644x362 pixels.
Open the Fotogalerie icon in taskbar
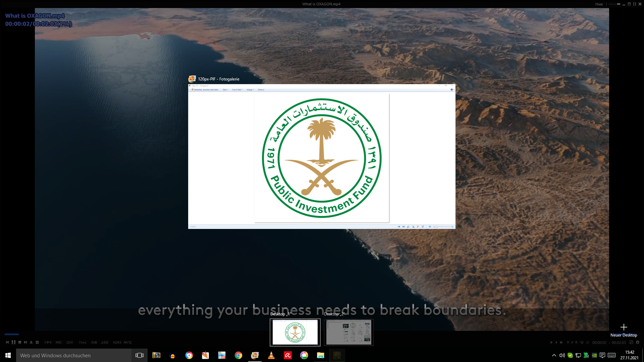[255, 355]
